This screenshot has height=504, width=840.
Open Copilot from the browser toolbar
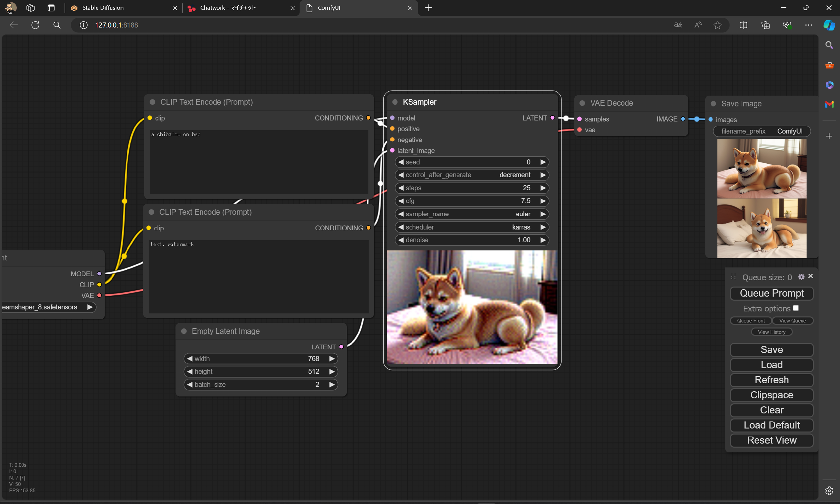click(829, 25)
